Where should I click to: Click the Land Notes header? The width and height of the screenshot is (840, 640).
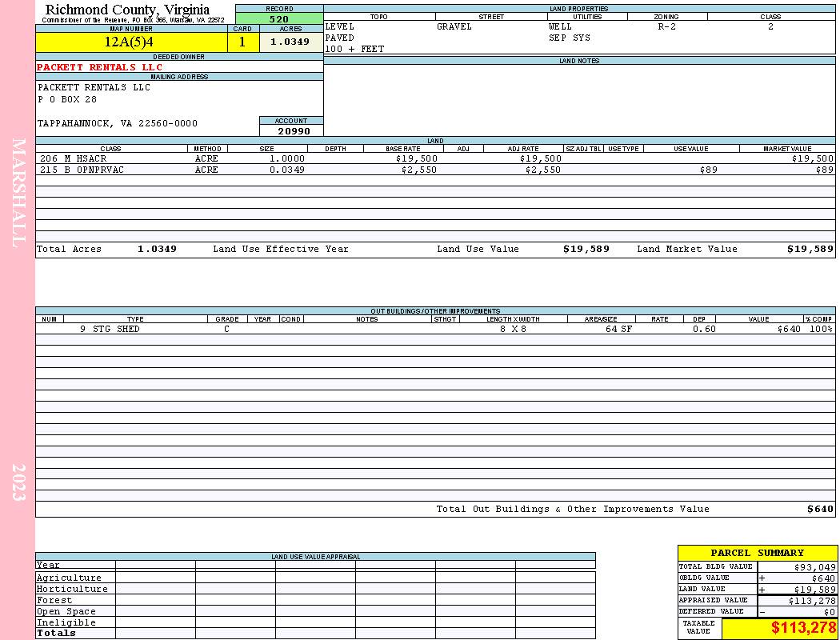[x=579, y=61]
